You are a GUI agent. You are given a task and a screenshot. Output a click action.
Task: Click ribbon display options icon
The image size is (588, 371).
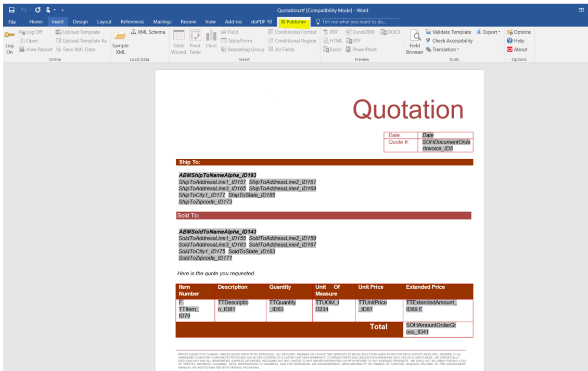581,10
